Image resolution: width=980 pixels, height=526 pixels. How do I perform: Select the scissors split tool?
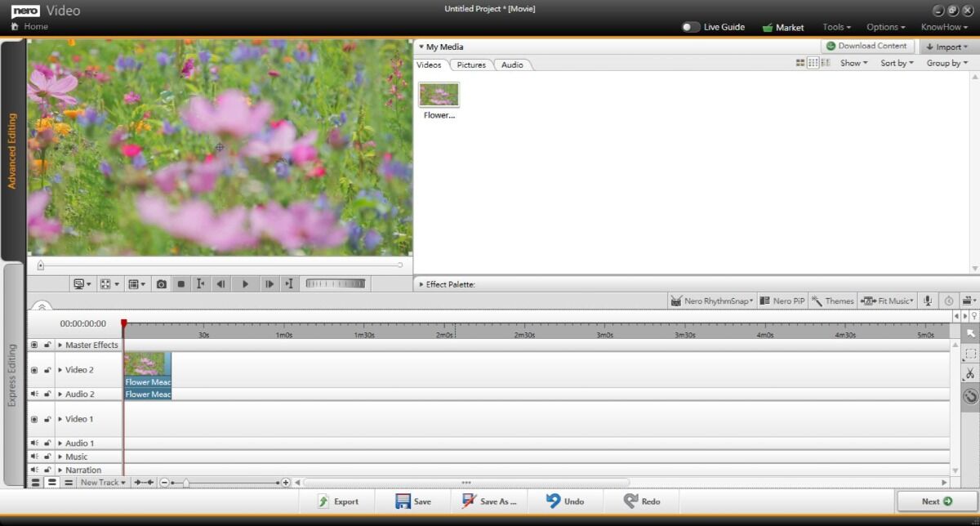click(970, 373)
